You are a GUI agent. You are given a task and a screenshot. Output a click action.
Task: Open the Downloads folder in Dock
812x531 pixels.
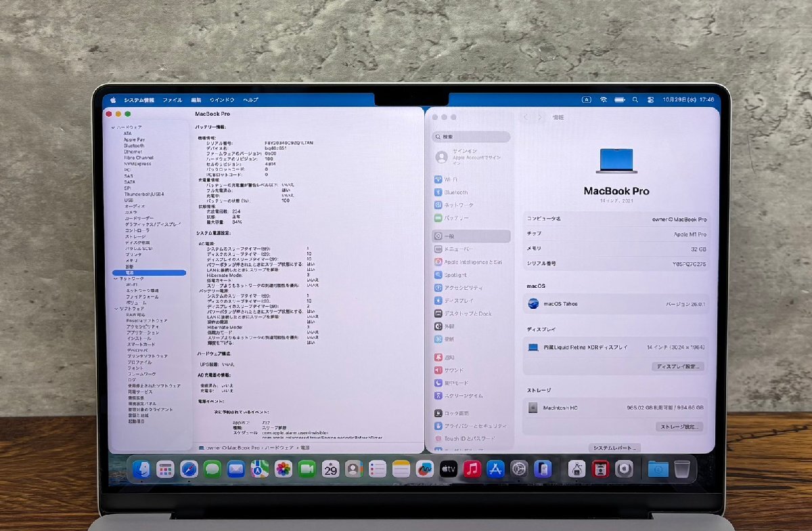(x=658, y=469)
